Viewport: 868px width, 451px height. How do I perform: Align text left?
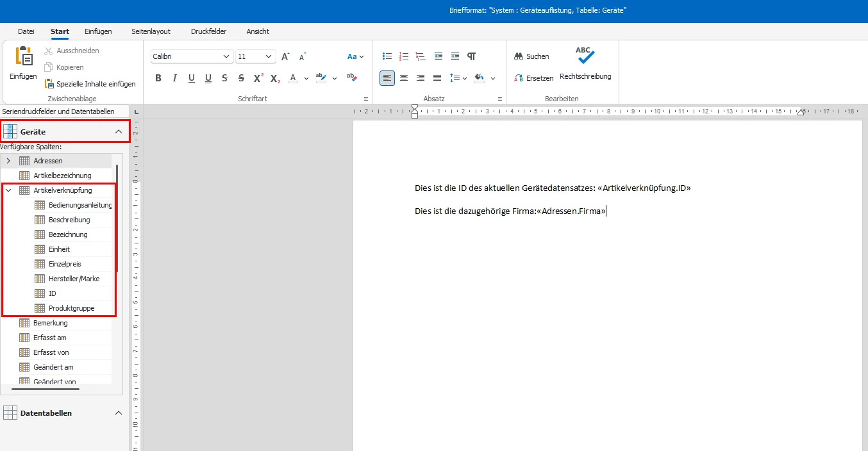[x=387, y=78]
